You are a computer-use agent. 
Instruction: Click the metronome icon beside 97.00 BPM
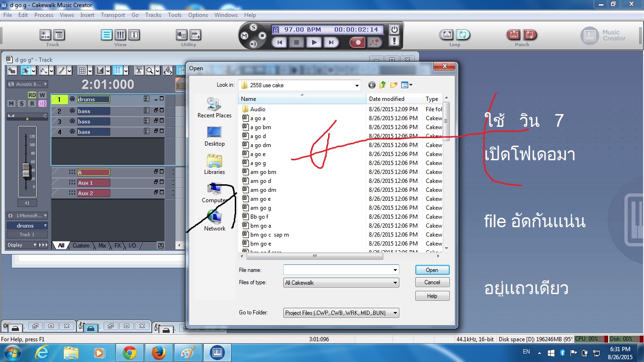point(277,29)
